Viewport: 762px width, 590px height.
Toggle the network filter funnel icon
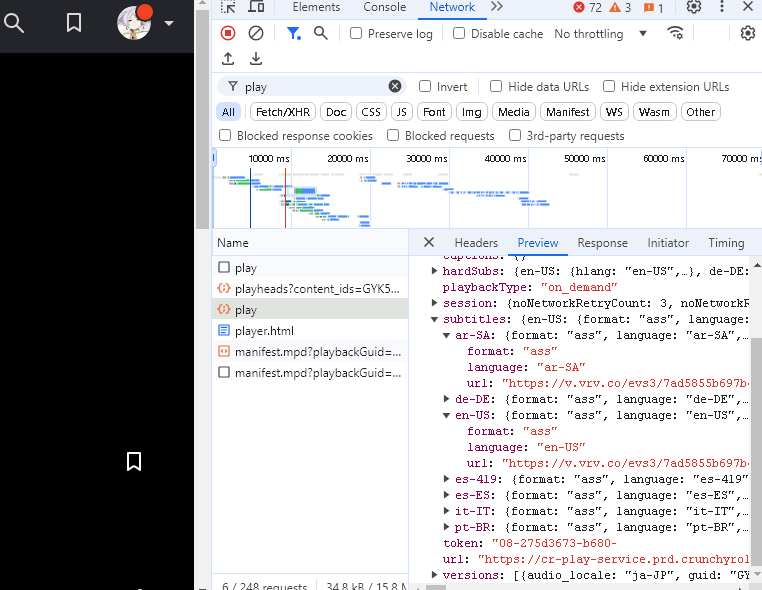coord(293,33)
